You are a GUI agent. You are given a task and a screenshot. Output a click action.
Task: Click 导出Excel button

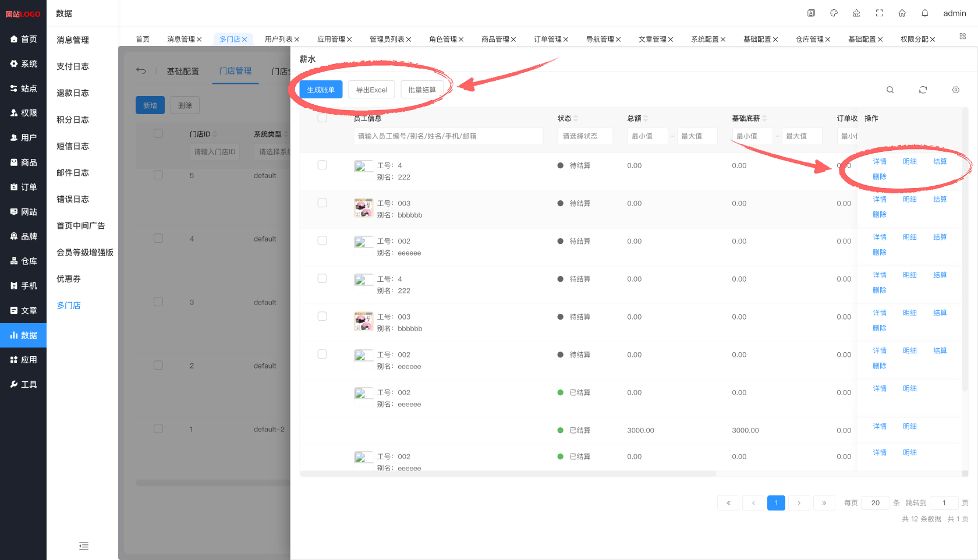[371, 90]
